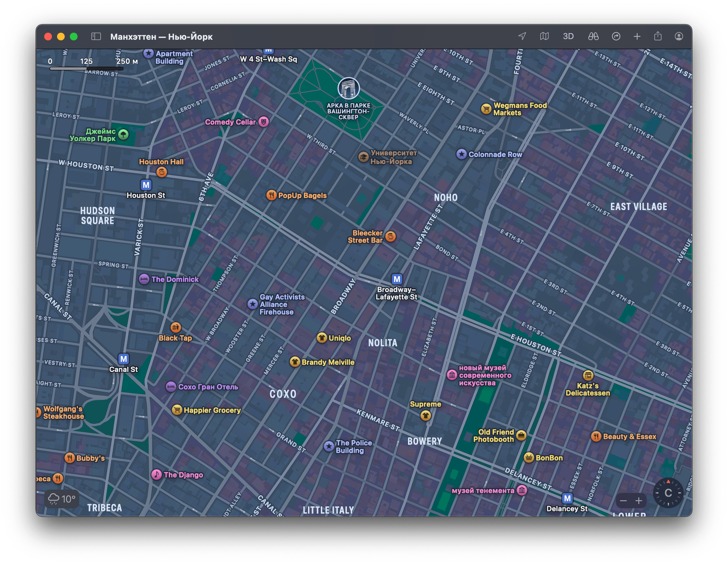Select the Comedy Cellar pin
The width and height of the screenshot is (728, 564).
coord(264,122)
